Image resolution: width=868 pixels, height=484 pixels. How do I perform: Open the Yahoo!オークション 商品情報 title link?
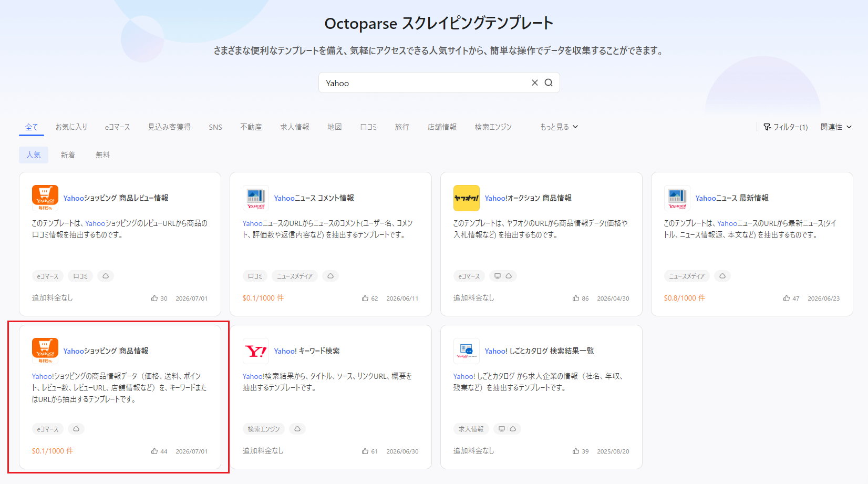pyautogui.click(x=528, y=198)
